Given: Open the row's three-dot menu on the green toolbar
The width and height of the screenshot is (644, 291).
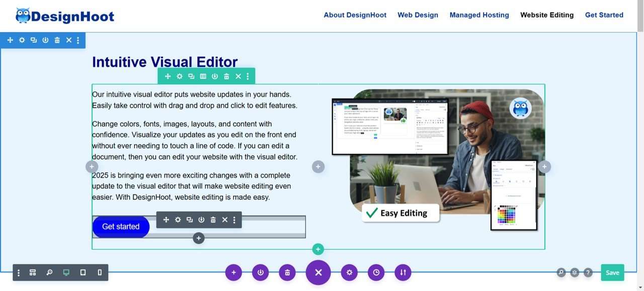Looking at the screenshot, I should (x=247, y=76).
